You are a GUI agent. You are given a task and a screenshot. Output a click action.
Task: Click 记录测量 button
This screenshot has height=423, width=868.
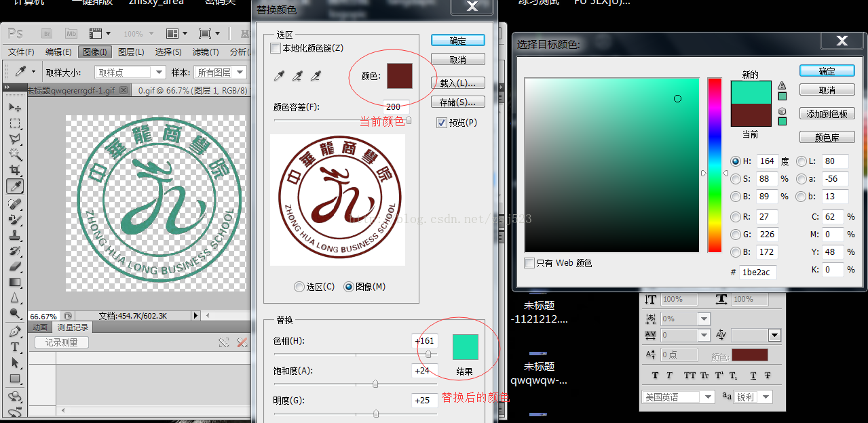pos(62,343)
